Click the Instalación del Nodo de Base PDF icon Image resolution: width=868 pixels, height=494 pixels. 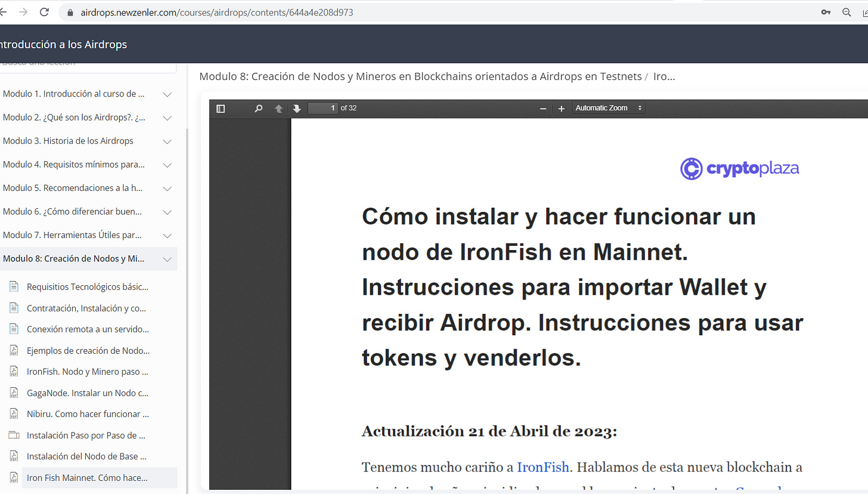tap(14, 456)
